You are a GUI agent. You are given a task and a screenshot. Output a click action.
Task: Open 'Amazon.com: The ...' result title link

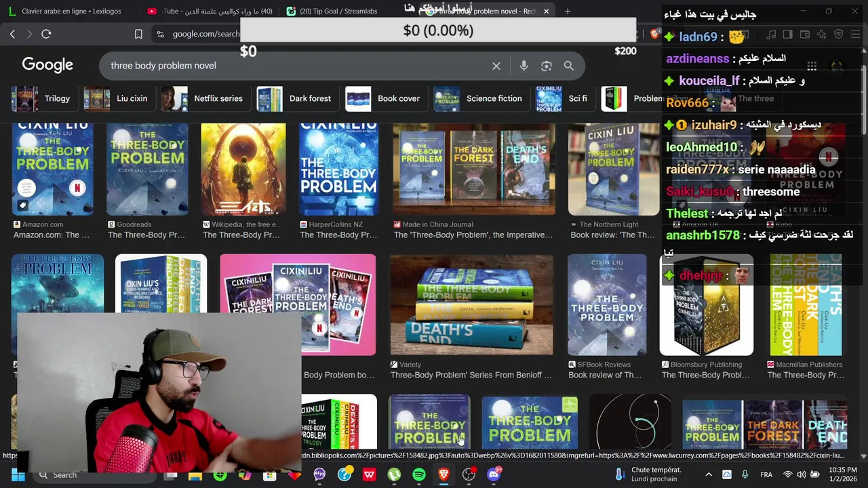point(52,235)
